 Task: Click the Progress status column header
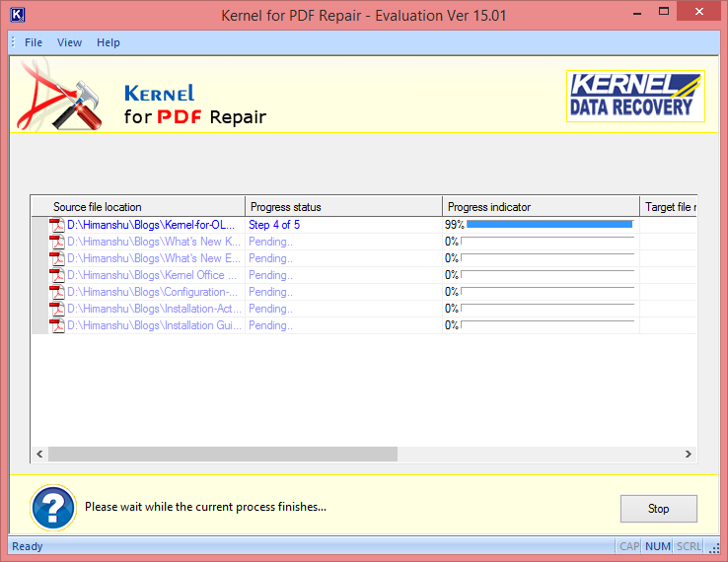pyautogui.click(x=343, y=206)
